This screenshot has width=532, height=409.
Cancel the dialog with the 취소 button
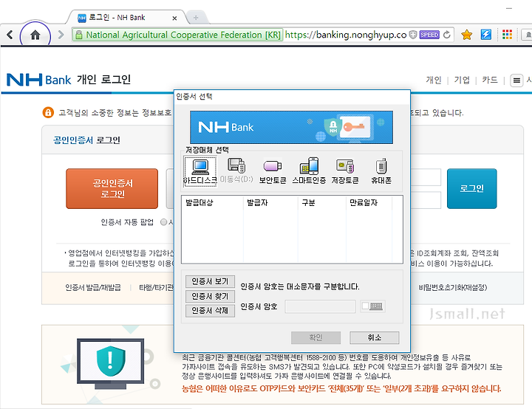[x=375, y=337]
